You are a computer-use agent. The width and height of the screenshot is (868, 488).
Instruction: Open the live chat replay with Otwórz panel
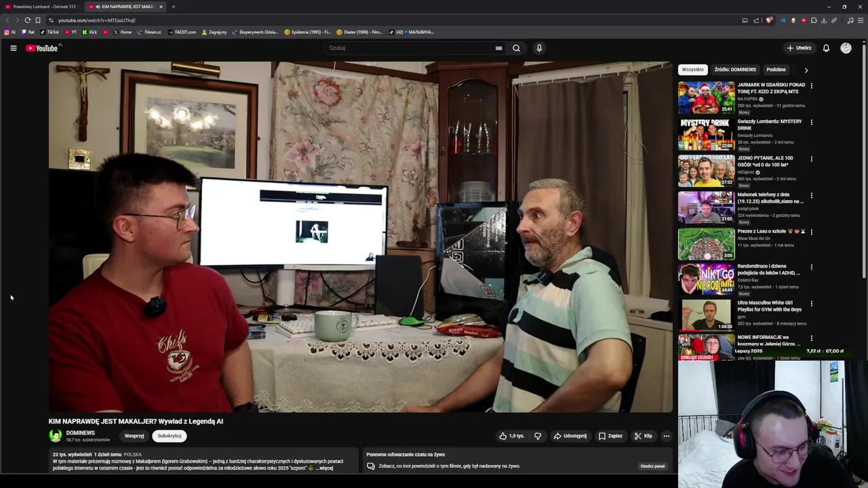[652, 466]
